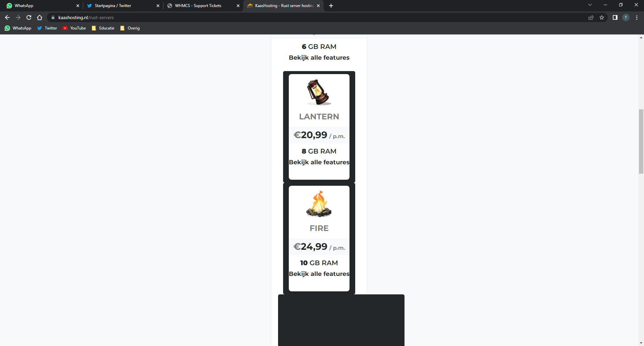Image resolution: width=644 pixels, height=346 pixels.
Task: Open the Overig bookmarks folder
Action: pyautogui.click(x=130, y=28)
